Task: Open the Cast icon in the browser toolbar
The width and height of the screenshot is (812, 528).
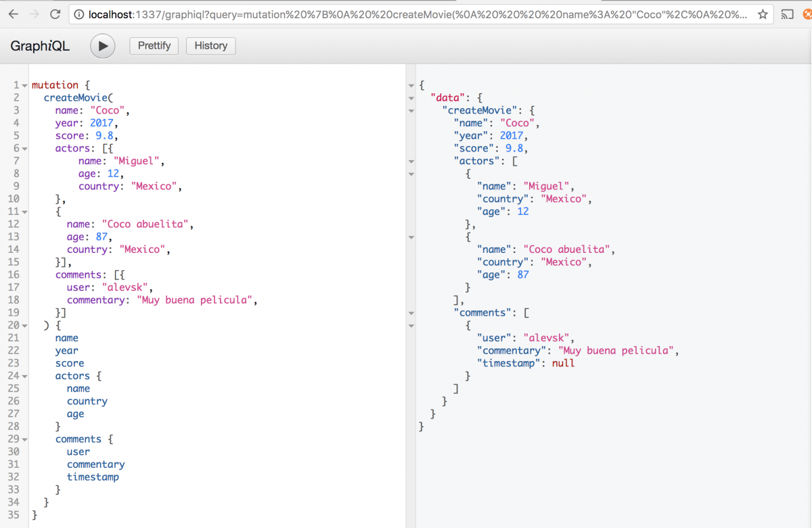Action: pos(786,14)
